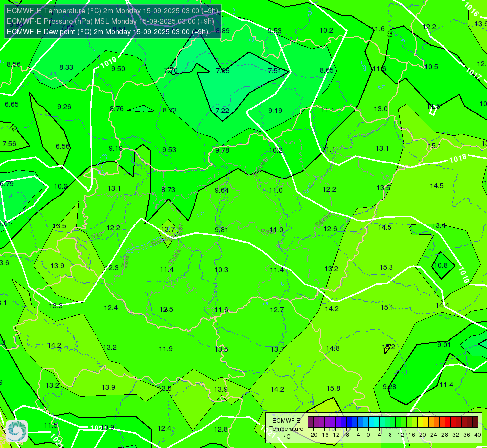Click the 12.7 temperature value

point(277,310)
